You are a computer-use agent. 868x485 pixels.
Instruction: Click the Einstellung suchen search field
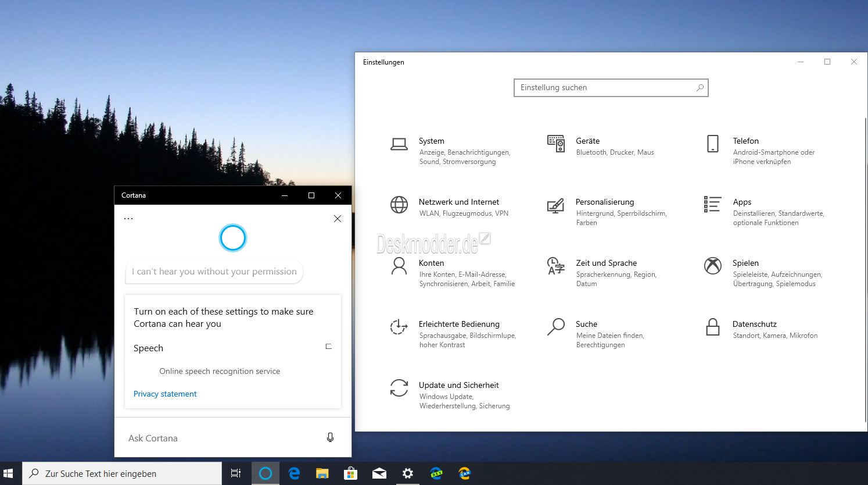[611, 88]
